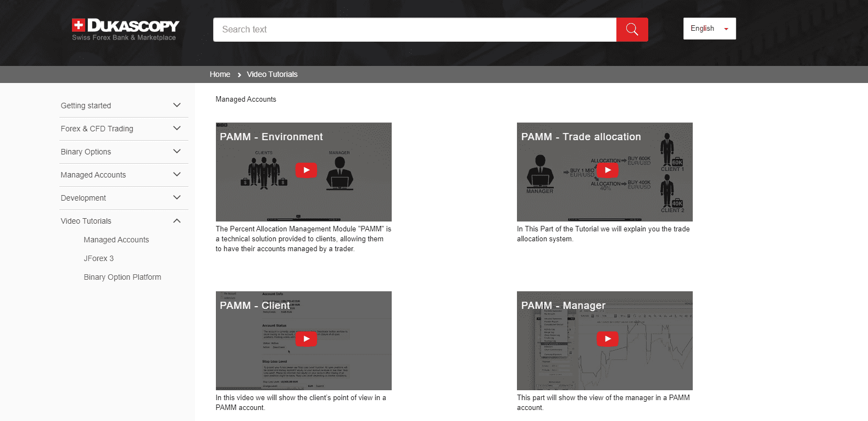The width and height of the screenshot is (868, 421).
Task: Click the red search magnifier button
Action: pyautogui.click(x=632, y=30)
